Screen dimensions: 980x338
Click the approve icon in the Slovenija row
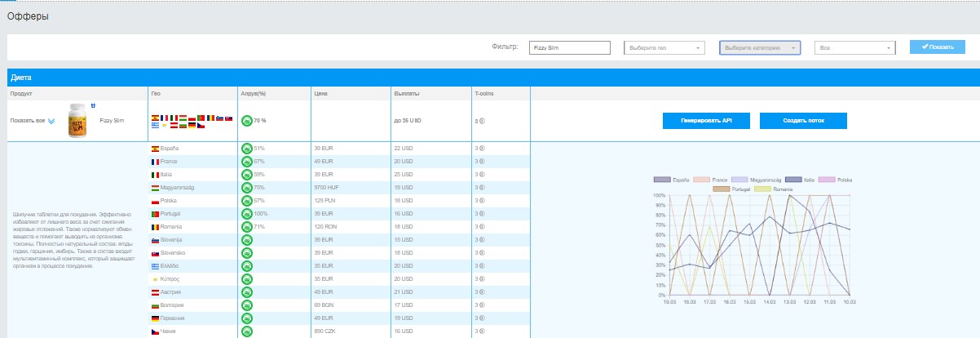click(246, 240)
